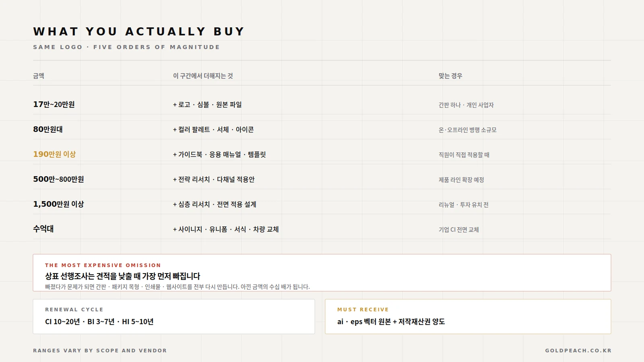
Task: Click the 상표 선행조사 headline text
Action: pos(122,276)
